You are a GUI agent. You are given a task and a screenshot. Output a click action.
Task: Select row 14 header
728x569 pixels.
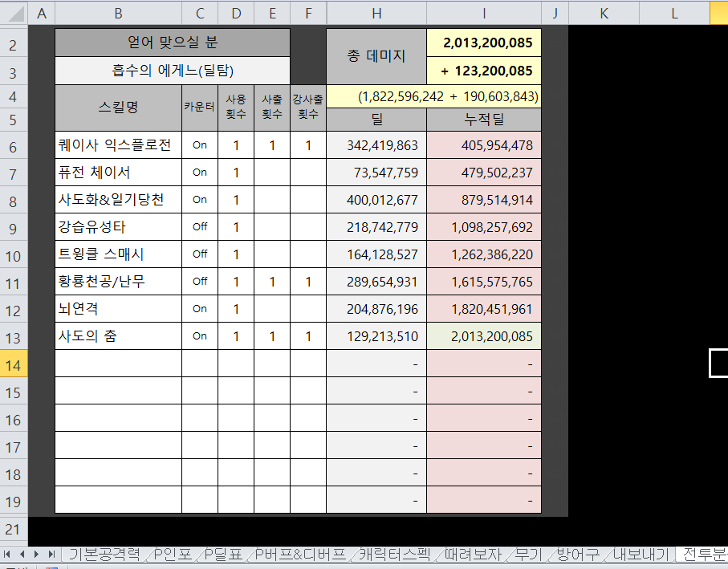[x=14, y=364]
